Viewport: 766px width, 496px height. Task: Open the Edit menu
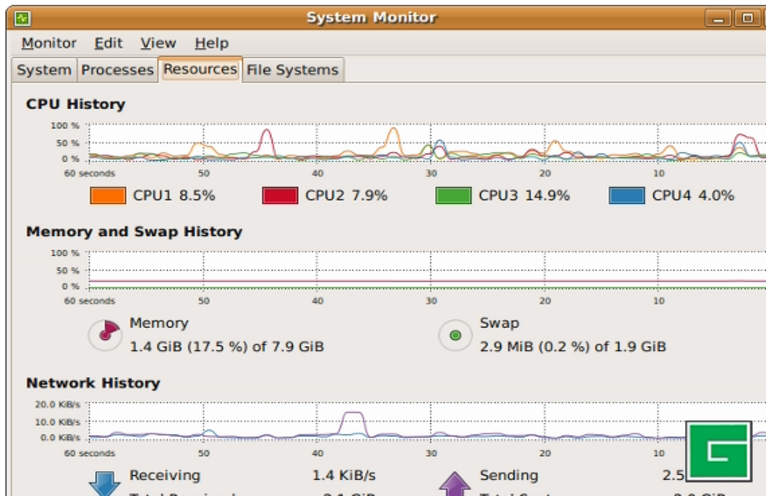tap(108, 43)
